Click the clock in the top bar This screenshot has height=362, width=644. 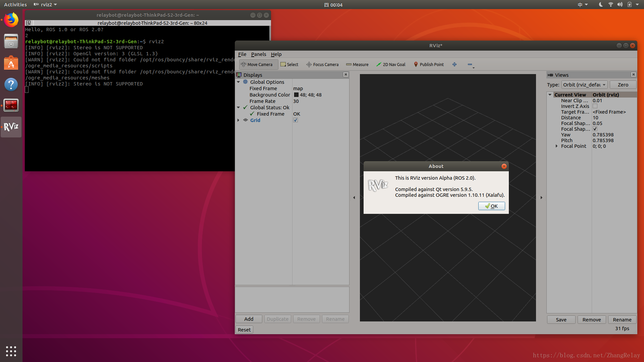333,5
